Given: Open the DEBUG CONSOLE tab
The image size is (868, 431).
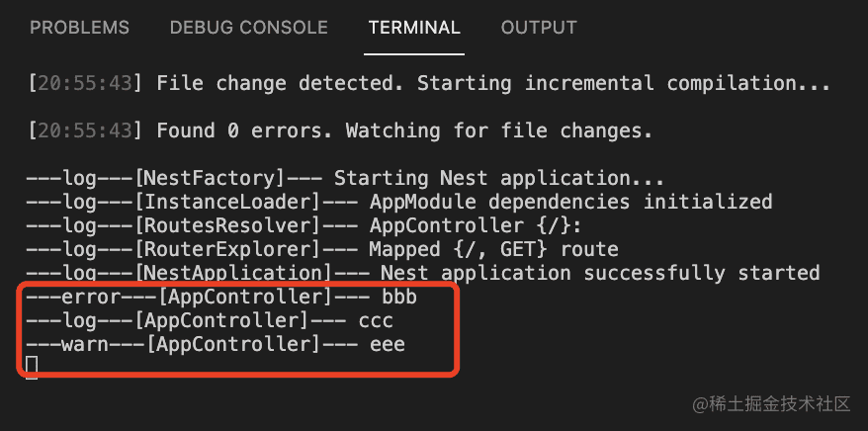Looking at the screenshot, I should coord(248,28).
